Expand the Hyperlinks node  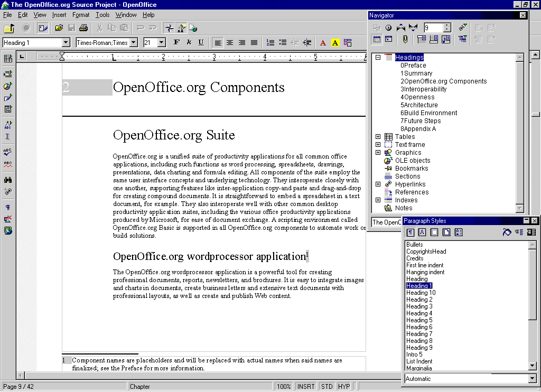click(378, 184)
